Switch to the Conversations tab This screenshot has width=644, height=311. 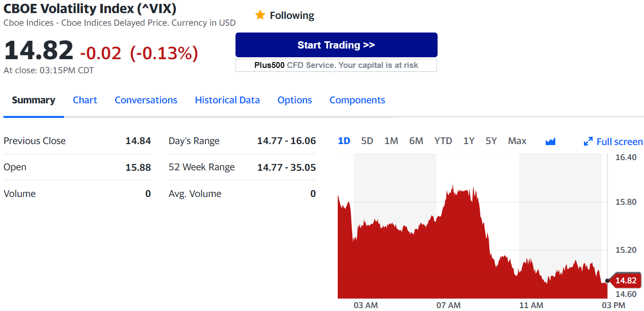coord(146,100)
